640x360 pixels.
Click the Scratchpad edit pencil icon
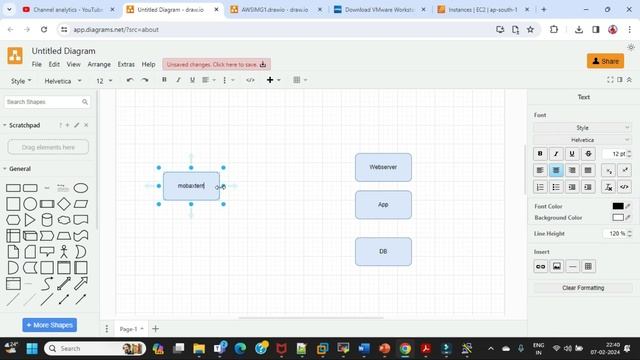[77, 125]
